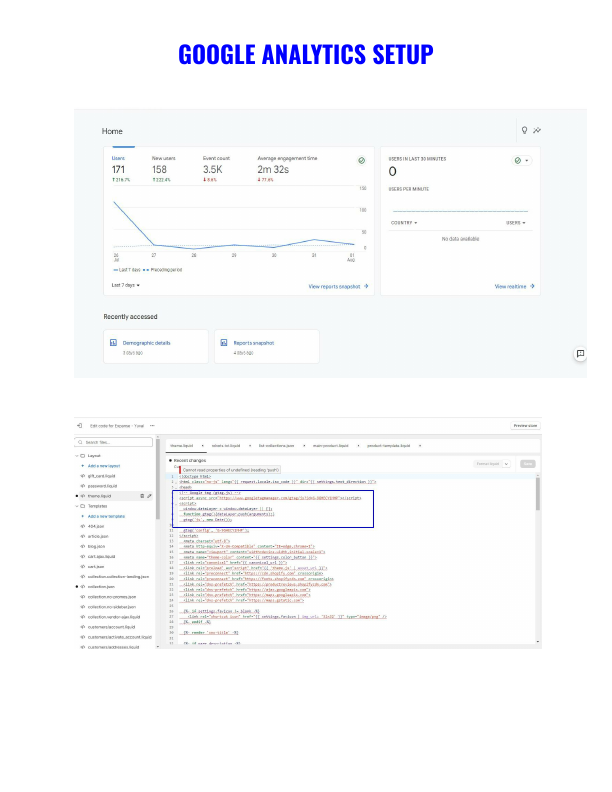Open the Demographic details recent card
This screenshot has width=612, height=792.
coord(156,346)
